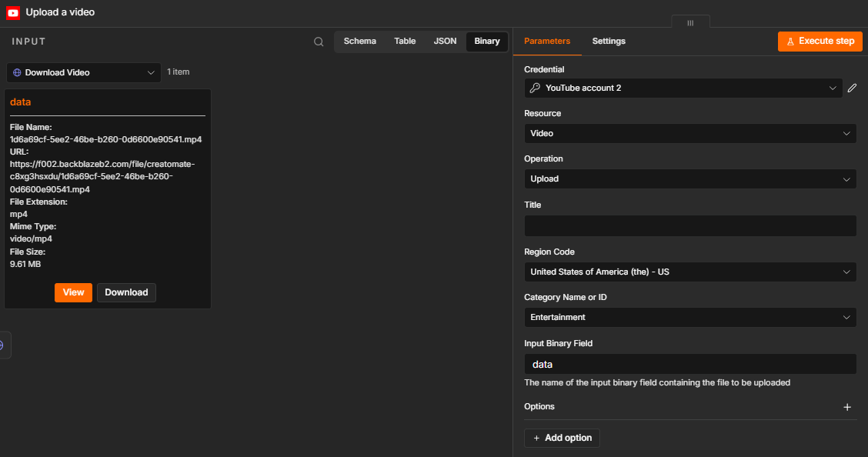Viewport: 868px width, 457px height.
Task: Click the key icon in the Credential field
Action: [535, 88]
